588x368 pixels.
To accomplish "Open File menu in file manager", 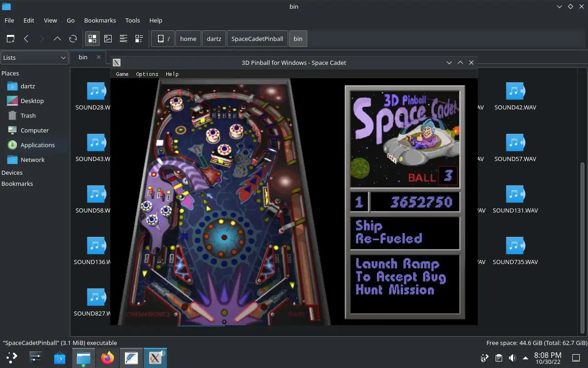I will (9, 20).
